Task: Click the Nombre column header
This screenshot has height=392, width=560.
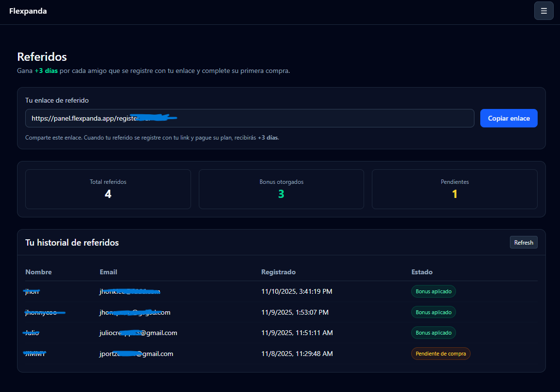Action: (x=38, y=272)
